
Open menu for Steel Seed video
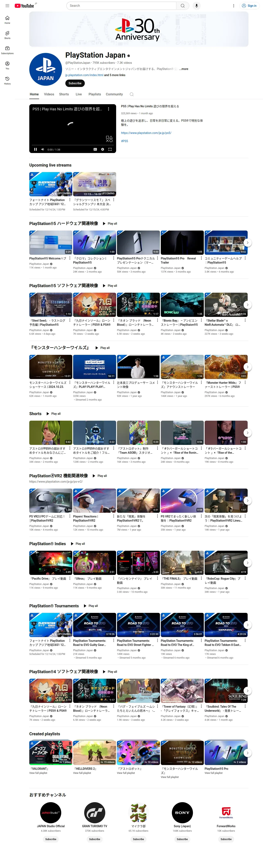click(x=70, y=320)
